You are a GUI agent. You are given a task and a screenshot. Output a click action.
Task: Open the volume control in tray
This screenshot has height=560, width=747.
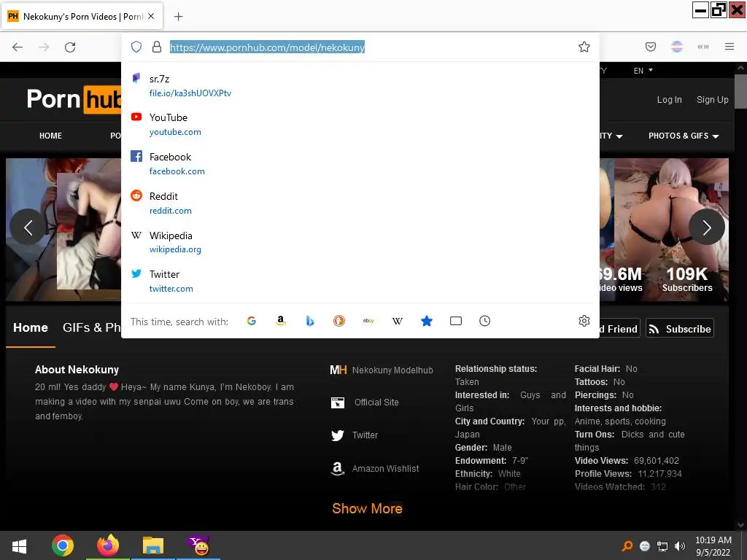point(680,546)
